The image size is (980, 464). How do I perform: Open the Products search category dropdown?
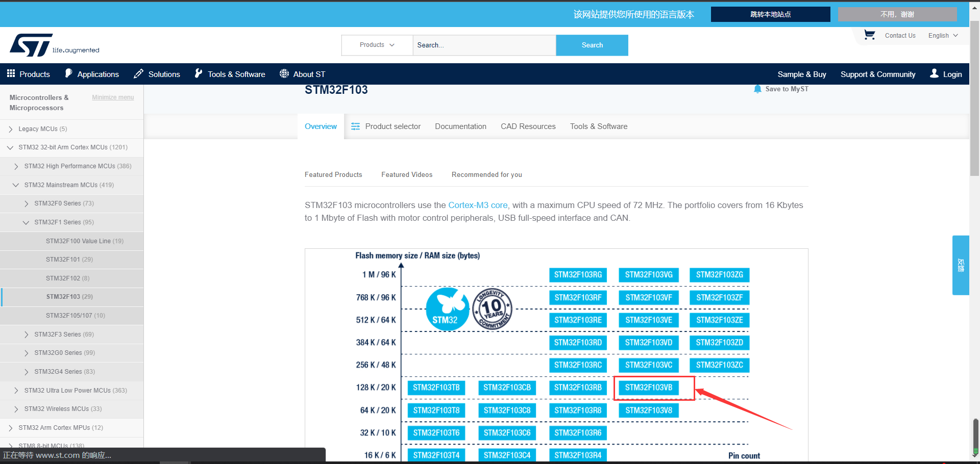point(377,45)
